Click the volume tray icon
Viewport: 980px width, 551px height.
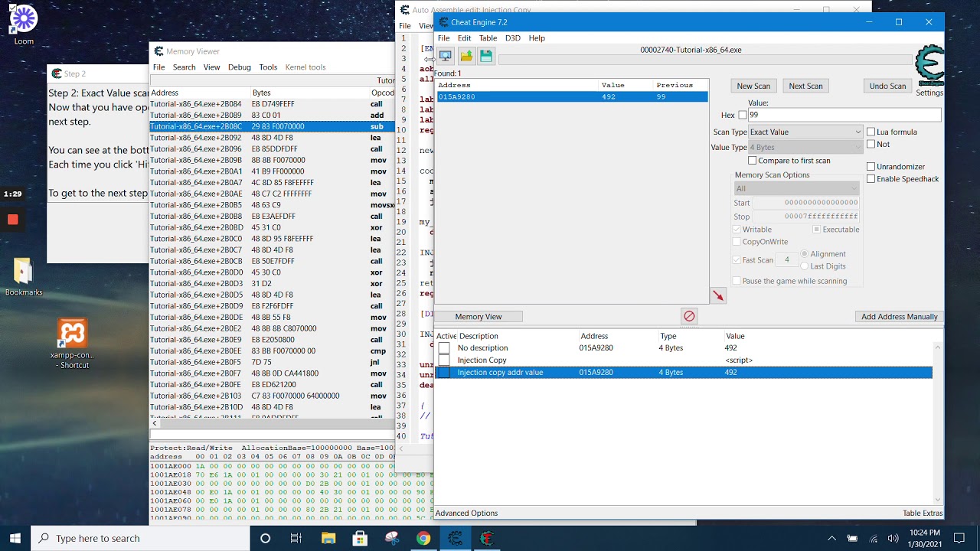(892, 538)
